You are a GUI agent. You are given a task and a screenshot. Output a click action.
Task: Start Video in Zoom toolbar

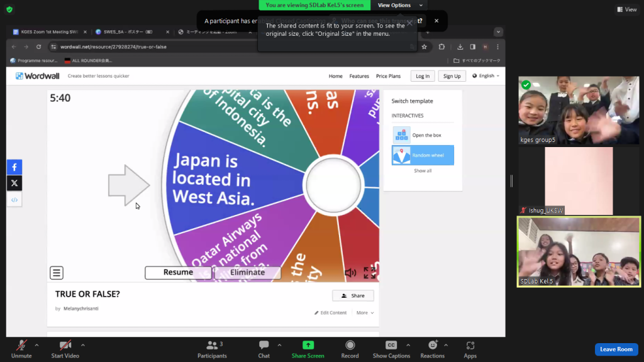[65, 349]
